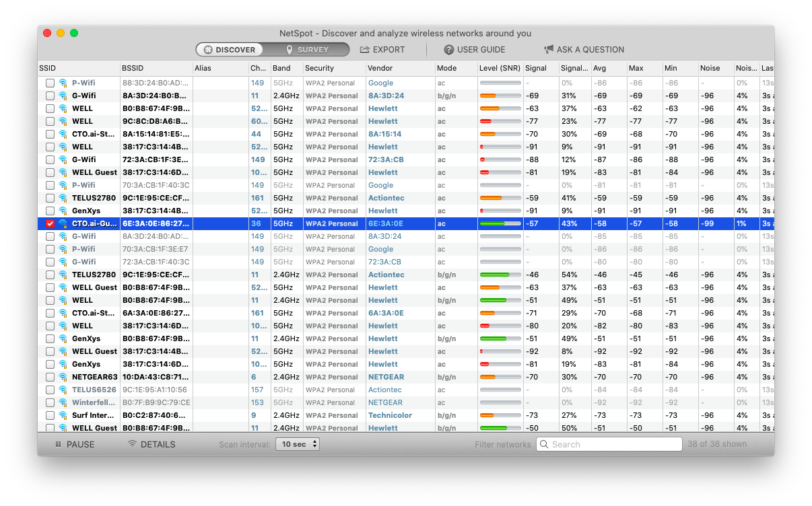The image size is (812, 506).
Task: Untick the checked box for CTO.ai-Gu
Action: tap(50, 223)
